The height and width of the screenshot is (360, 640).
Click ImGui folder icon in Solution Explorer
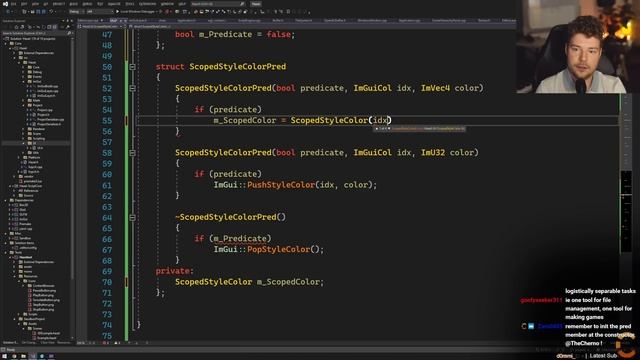29,81
